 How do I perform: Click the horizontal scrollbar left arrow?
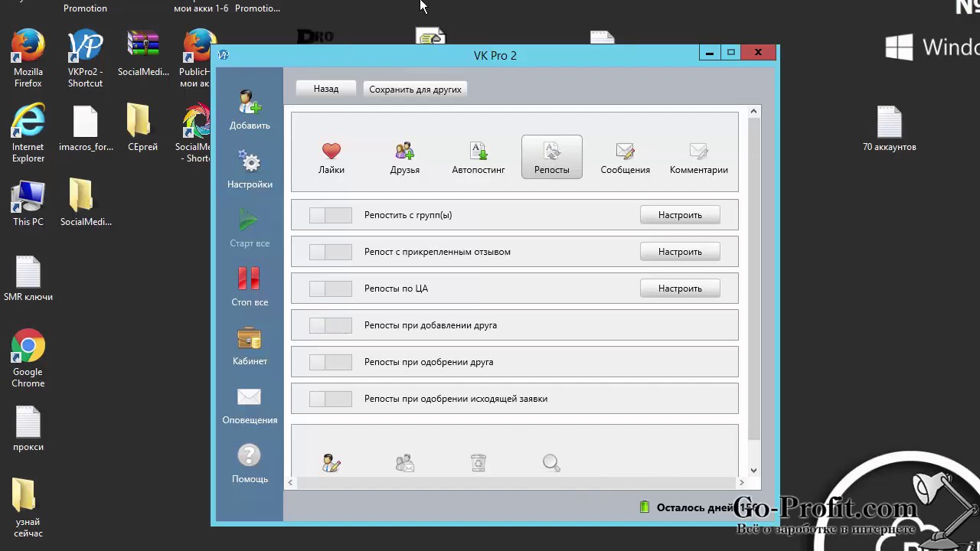[291, 482]
